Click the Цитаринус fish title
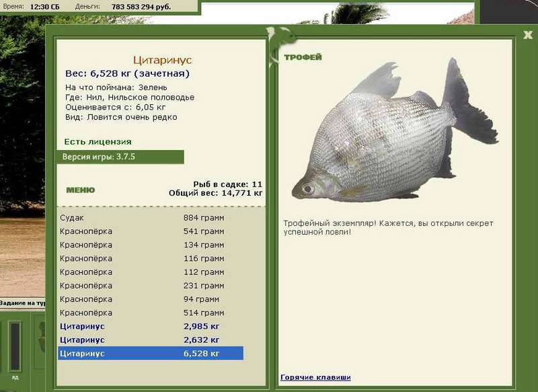This screenshot has height=392, width=538. 162,60
